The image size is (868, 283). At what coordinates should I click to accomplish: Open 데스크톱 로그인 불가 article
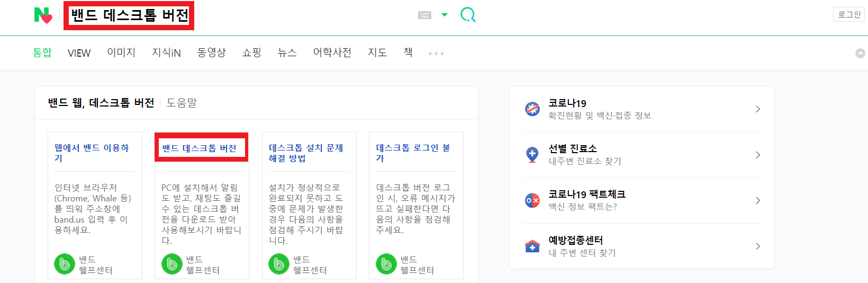[413, 153]
